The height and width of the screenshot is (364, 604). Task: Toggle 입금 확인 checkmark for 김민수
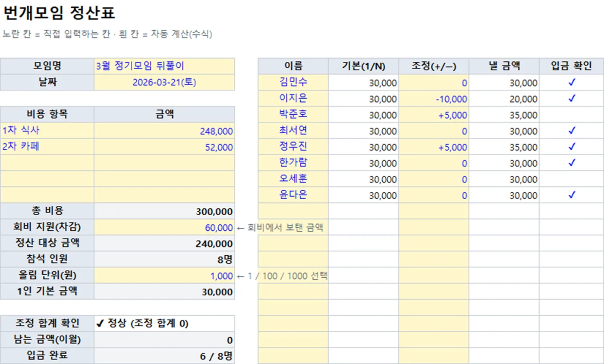[x=572, y=83]
